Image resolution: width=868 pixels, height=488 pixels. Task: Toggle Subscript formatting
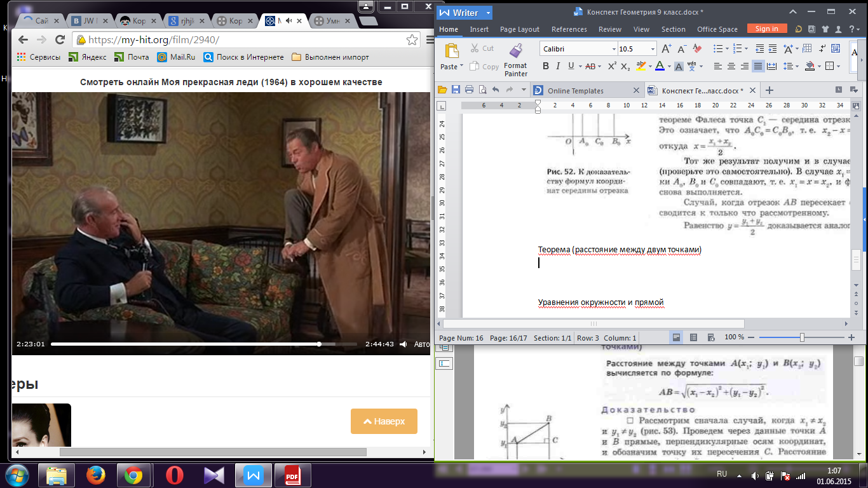pos(625,66)
